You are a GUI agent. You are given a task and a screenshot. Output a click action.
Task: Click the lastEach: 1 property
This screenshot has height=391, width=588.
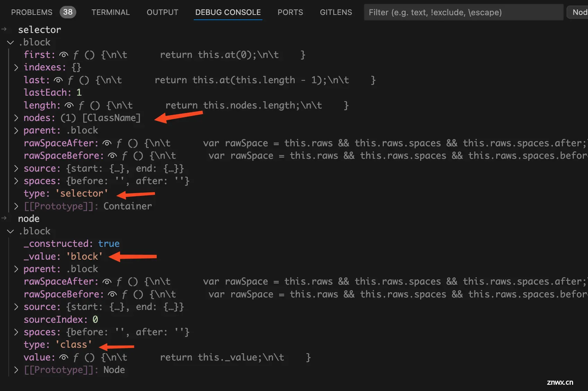click(x=53, y=93)
